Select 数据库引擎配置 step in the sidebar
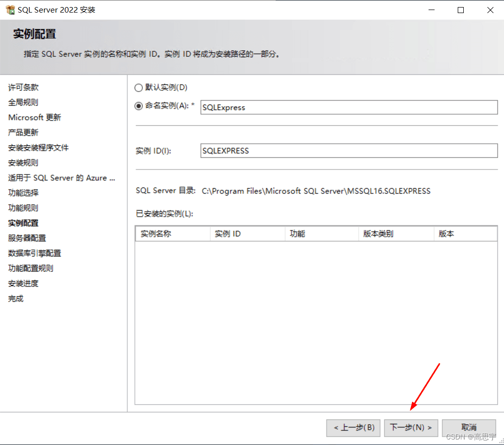Image resolution: width=504 pixels, height=445 pixels. [x=34, y=253]
